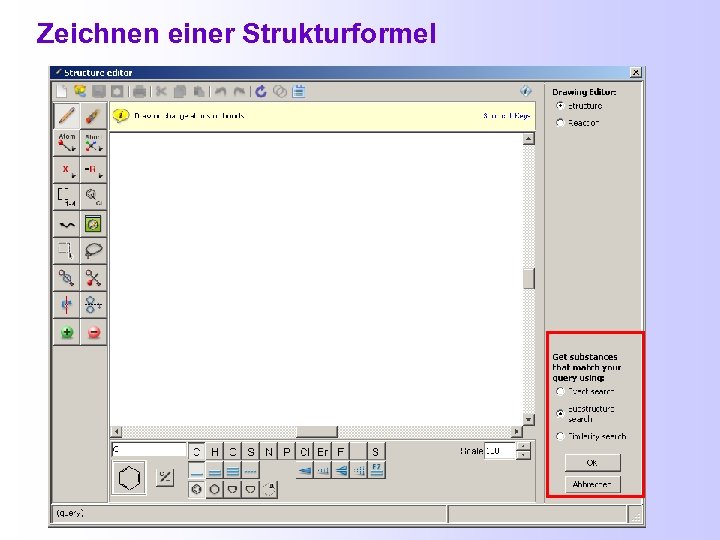Close the Structure editor window
Image resolution: width=720 pixels, height=540 pixels.
click(x=636, y=72)
